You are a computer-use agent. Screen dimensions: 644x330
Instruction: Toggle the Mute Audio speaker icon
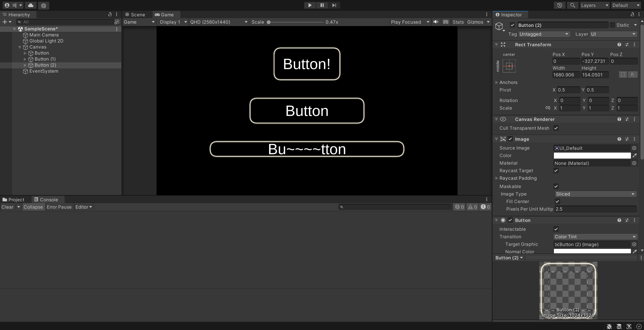[x=436, y=22]
